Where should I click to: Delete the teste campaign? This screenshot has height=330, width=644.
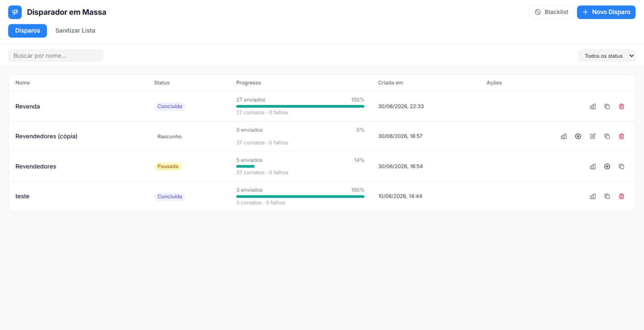621,196
